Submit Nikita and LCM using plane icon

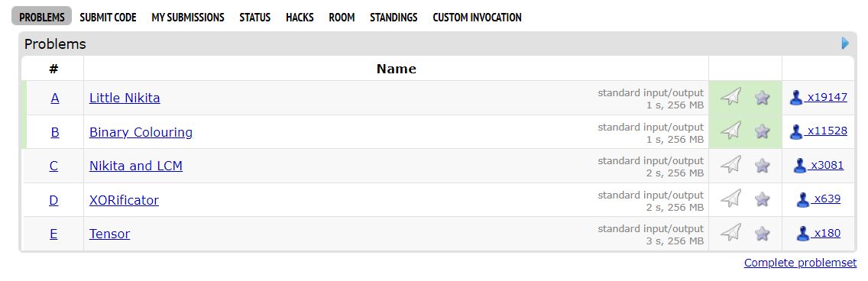pyautogui.click(x=730, y=165)
